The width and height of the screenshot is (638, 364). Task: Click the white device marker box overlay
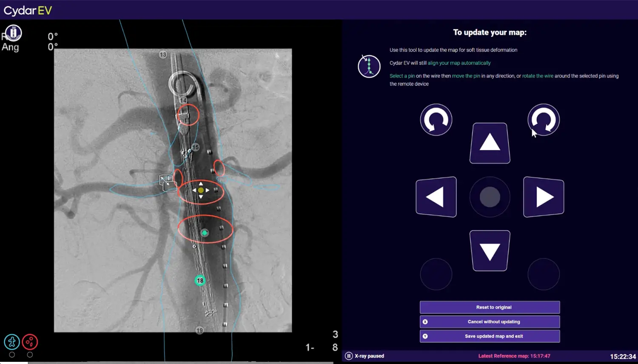click(x=167, y=183)
